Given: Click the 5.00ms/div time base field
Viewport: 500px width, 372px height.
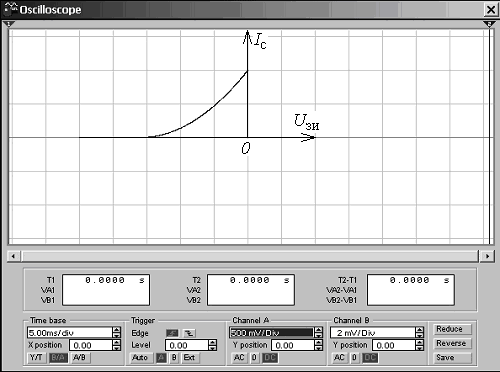Looking at the screenshot, I should pos(70,333).
